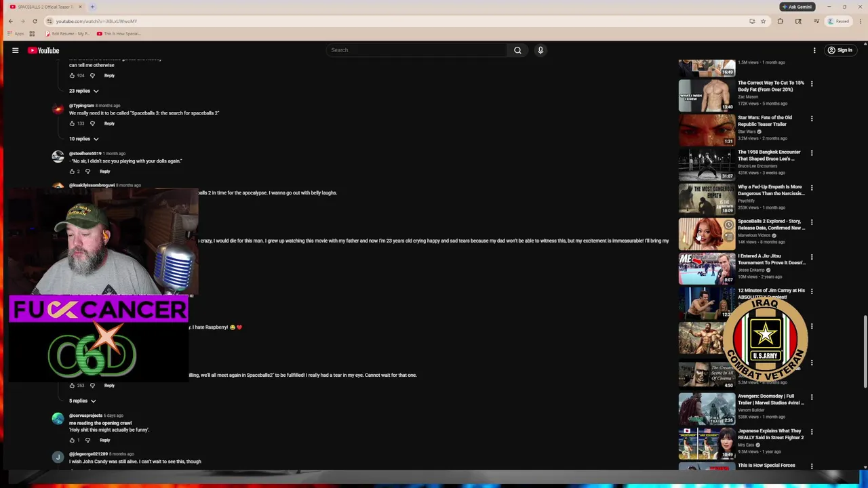Close the SPACEBALLS 2 Official Teaser tab
Image resolution: width=868 pixels, height=488 pixels.
(80, 7)
